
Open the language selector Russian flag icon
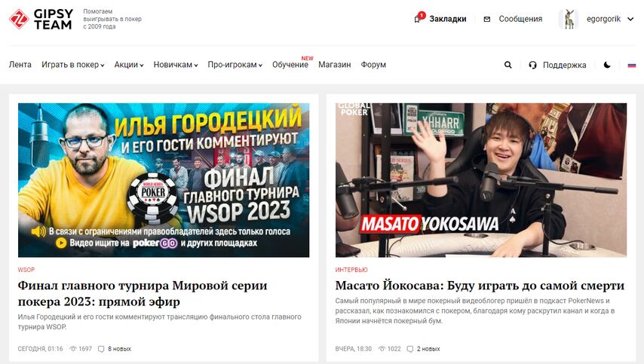632,65
